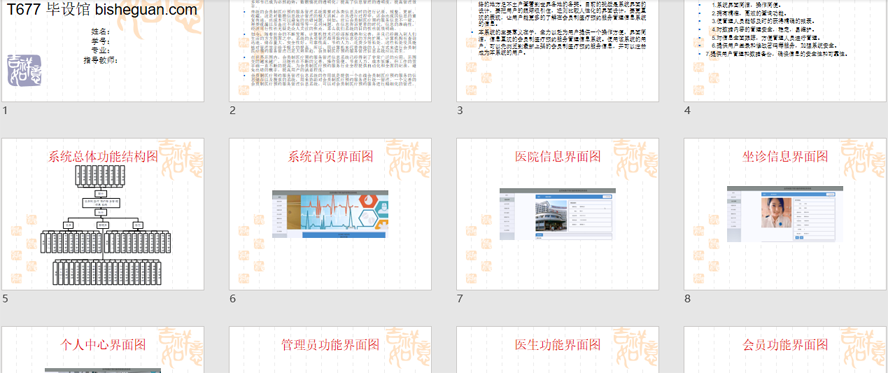Open the 坐诊信息界面图 slide thumbnail
Screen dimensions: 888x373
coord(785,214)
